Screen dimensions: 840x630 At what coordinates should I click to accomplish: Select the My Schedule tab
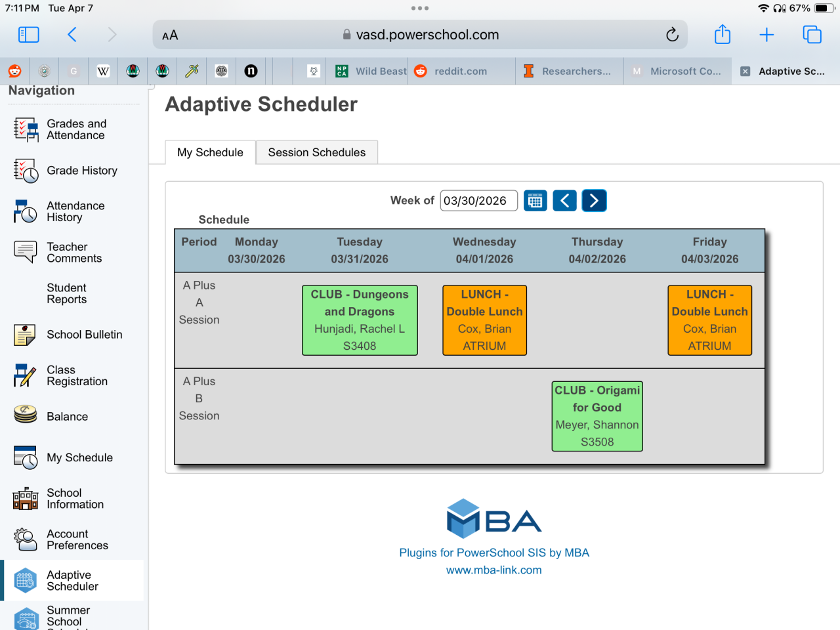click(x=210, y=152)
